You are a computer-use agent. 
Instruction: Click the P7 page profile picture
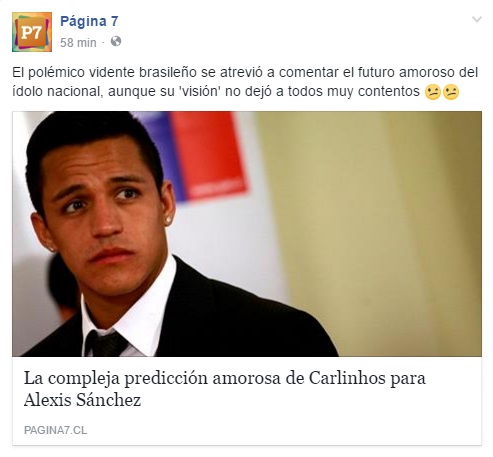click(32, 32)
